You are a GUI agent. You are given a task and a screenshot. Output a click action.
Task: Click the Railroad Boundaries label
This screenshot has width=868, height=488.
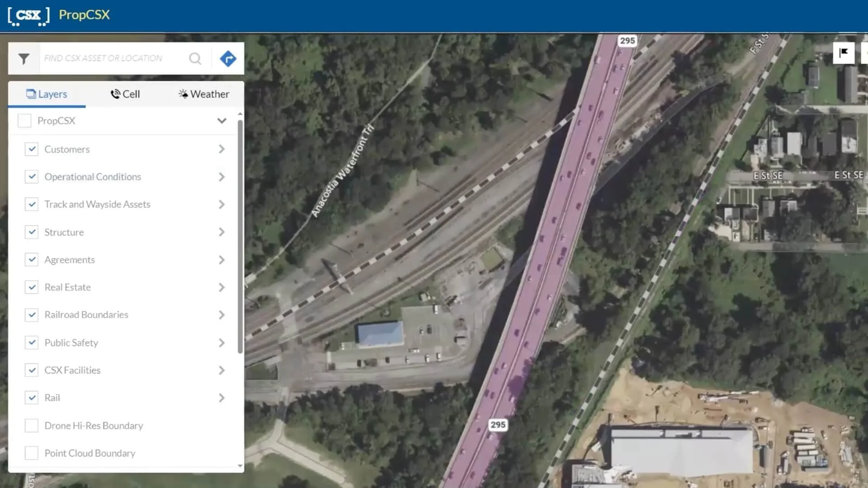coord(86,315)
